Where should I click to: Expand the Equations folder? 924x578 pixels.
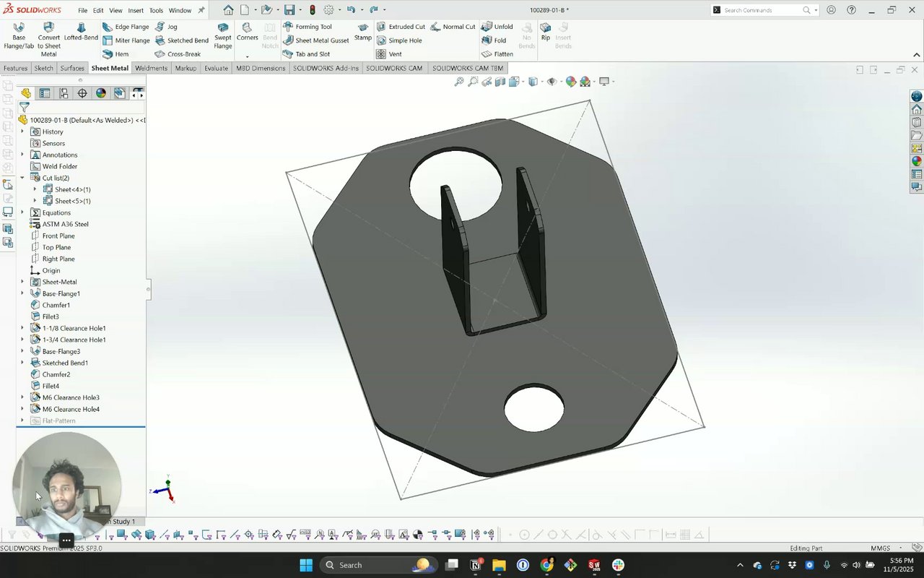22,212
